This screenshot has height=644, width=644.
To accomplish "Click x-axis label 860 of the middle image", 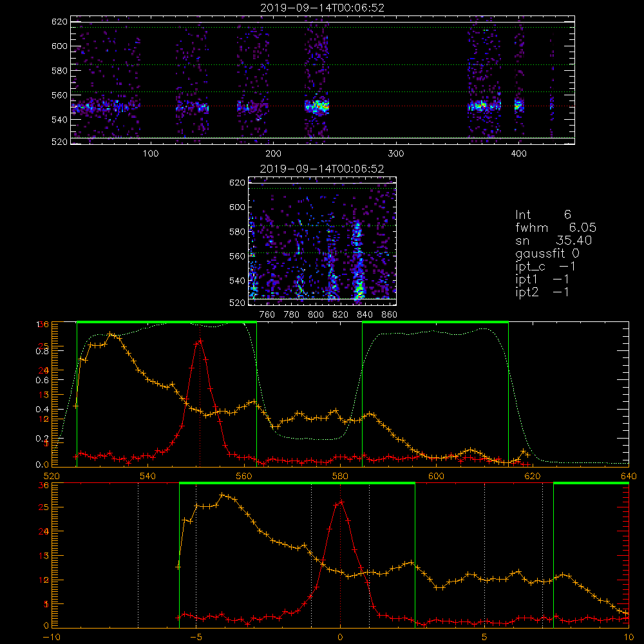I will (x=390, y=315).
